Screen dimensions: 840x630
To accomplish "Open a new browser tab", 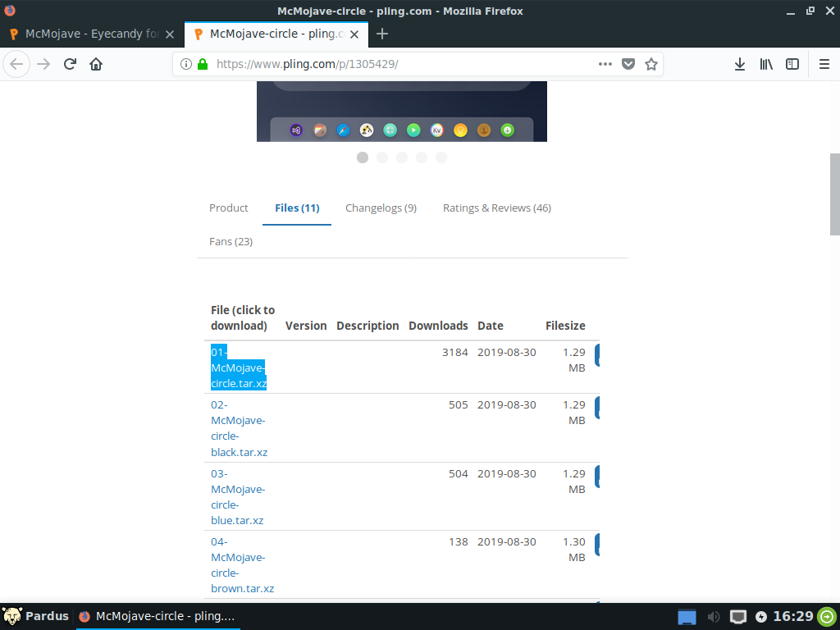I will pos(382,34).
